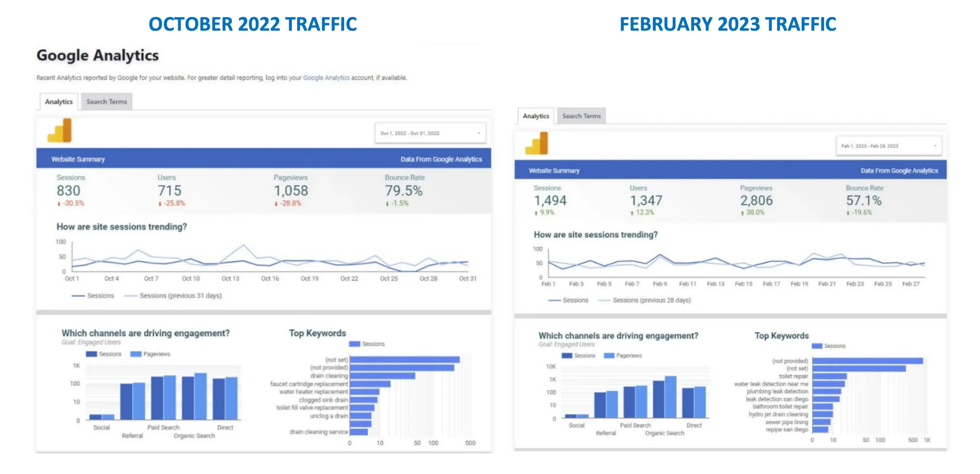Click February Search Terms tab label

pos(581,116)
